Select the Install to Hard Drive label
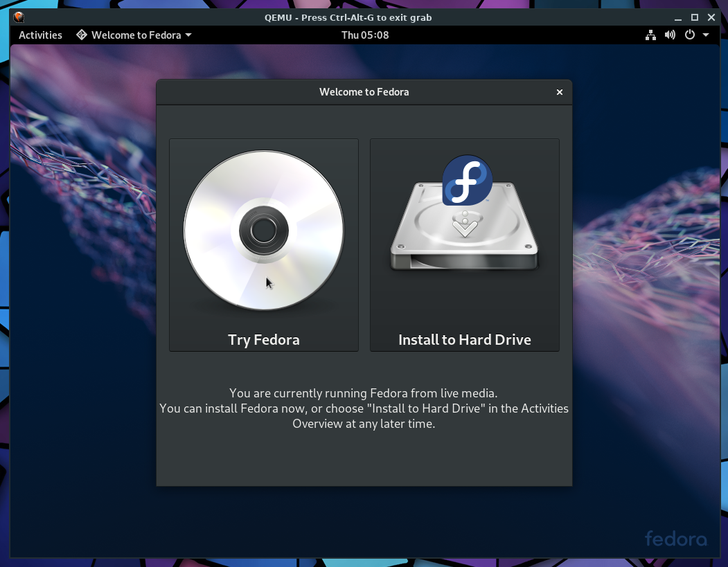 click(x=464, y=340)
